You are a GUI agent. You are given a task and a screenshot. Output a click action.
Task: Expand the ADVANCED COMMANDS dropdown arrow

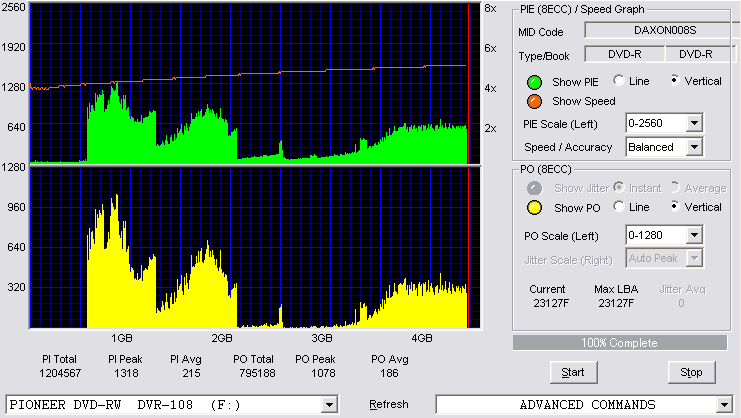pyautogui.click(x=724, y=405)
